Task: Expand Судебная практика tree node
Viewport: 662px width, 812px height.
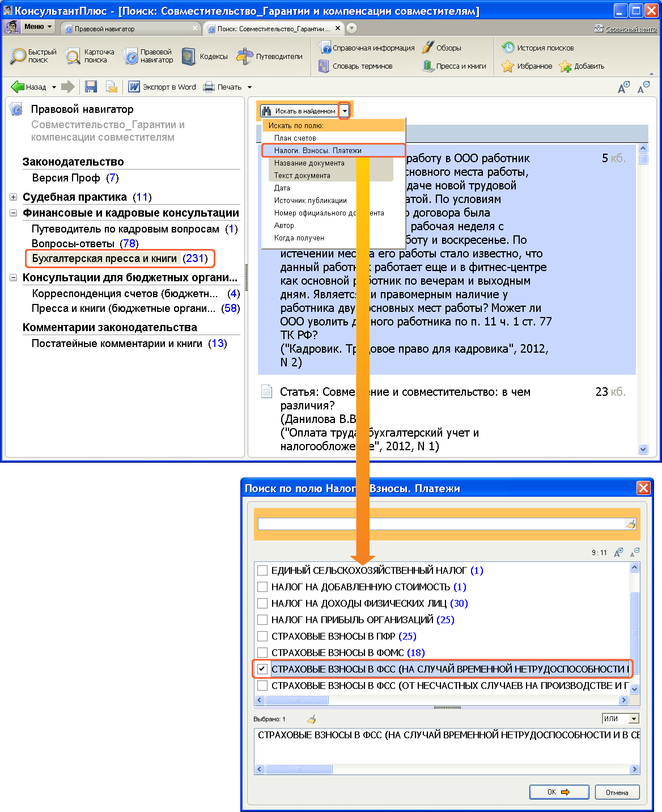Action: pyautogui.click(x=13, y=197)
